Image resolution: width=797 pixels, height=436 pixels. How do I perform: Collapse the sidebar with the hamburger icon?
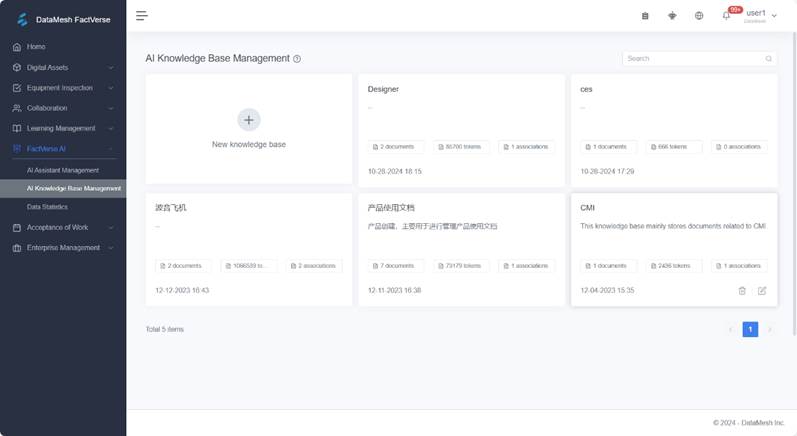(x=142, y=15)
